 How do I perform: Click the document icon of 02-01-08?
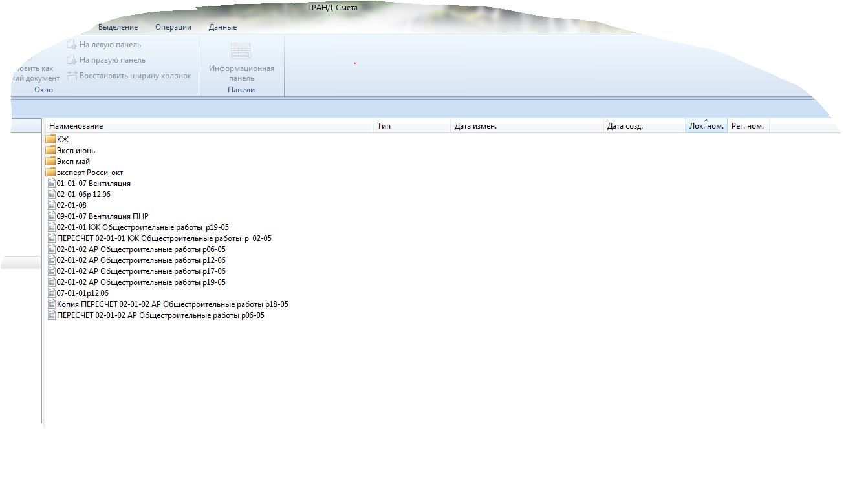52,205
